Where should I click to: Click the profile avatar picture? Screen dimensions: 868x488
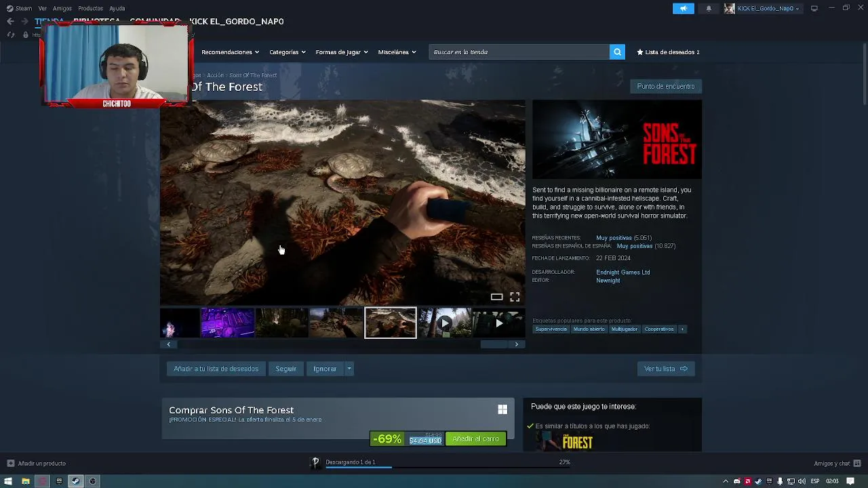tap(729, 8)
